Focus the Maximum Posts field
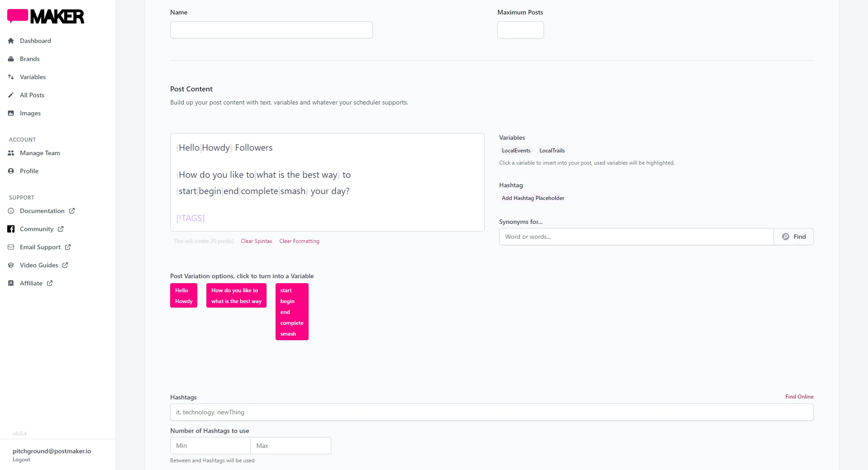This screenshot has height=470, width=868. (520, 30)
